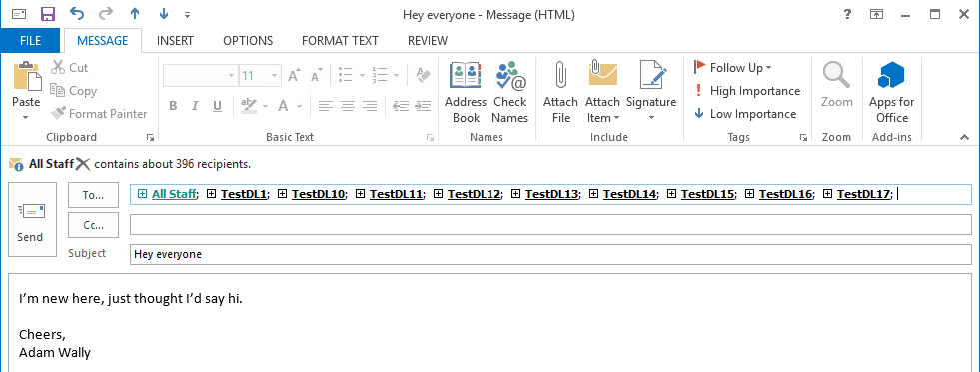This screenshot has width=980, height=372.
Task: Expand the TestDL10 distribution list
Action: [282, 194]
